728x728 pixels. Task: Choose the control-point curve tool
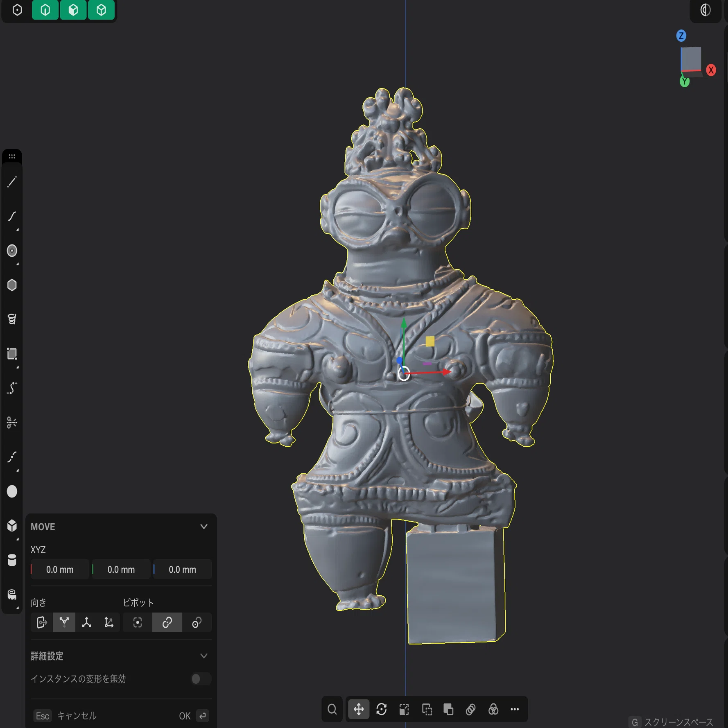pos(12,388)
